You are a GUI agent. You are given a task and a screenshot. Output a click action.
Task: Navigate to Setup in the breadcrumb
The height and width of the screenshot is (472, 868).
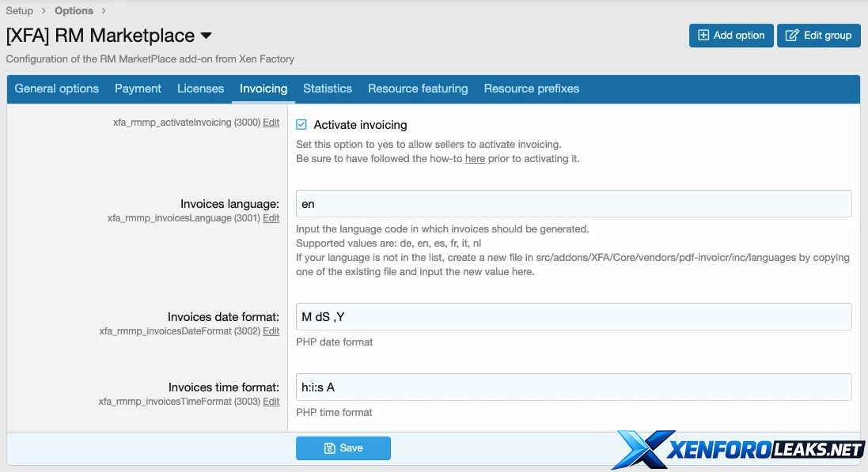click(x=20, y=11)
